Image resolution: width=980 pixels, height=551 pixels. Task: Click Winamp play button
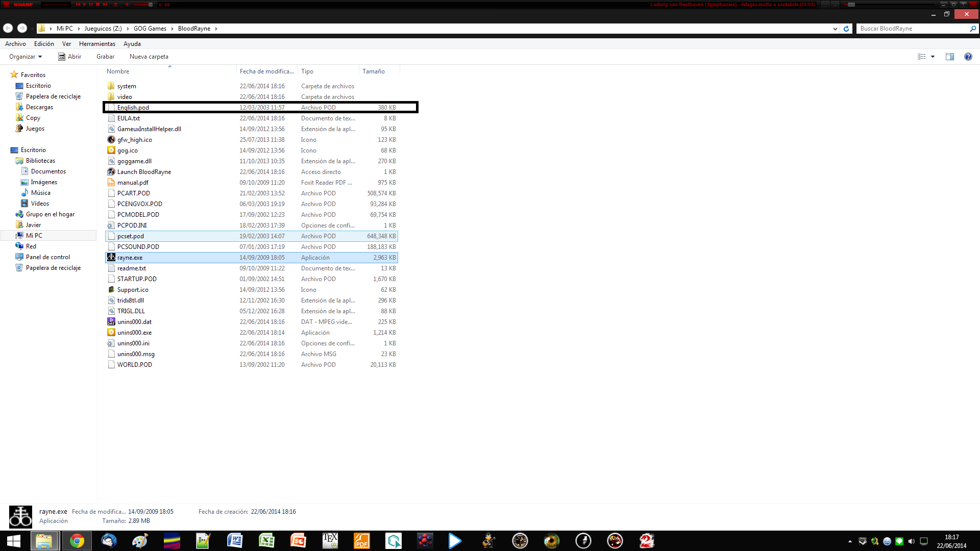click(x=84, y=4)
